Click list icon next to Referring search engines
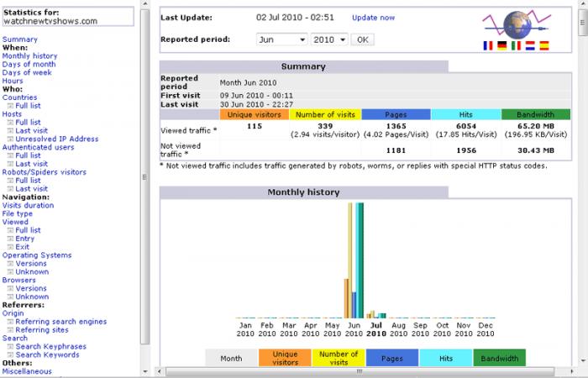Viewport: 588px width, 378px height. [10, 322]
